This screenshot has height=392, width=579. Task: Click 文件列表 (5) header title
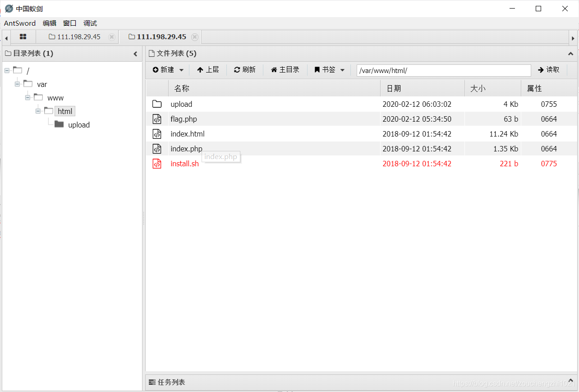pos(176,54)
